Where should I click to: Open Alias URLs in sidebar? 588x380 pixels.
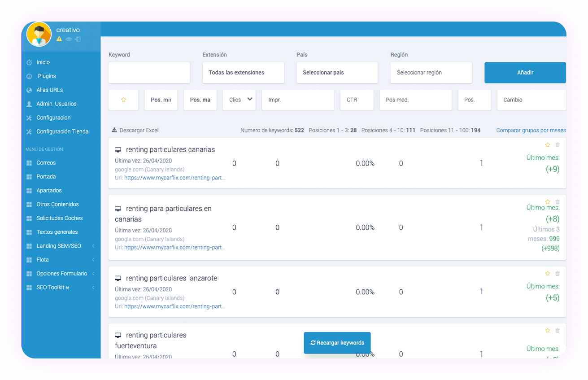point(49,90)
